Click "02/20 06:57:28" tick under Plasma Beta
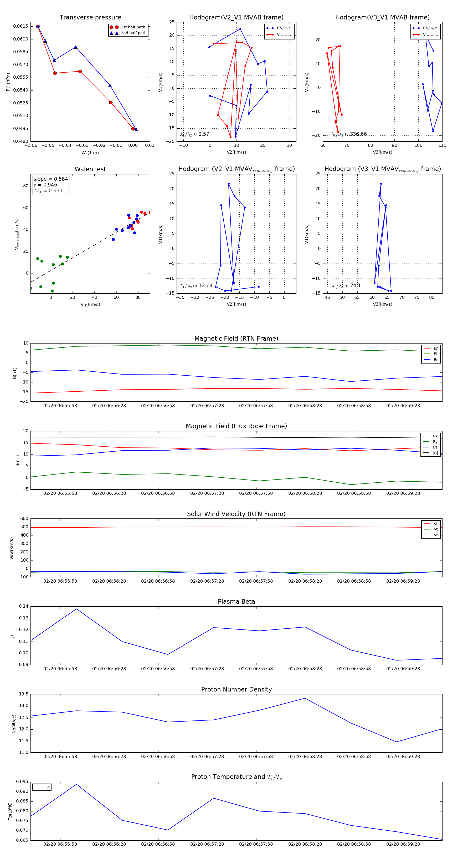 point(207,669)
